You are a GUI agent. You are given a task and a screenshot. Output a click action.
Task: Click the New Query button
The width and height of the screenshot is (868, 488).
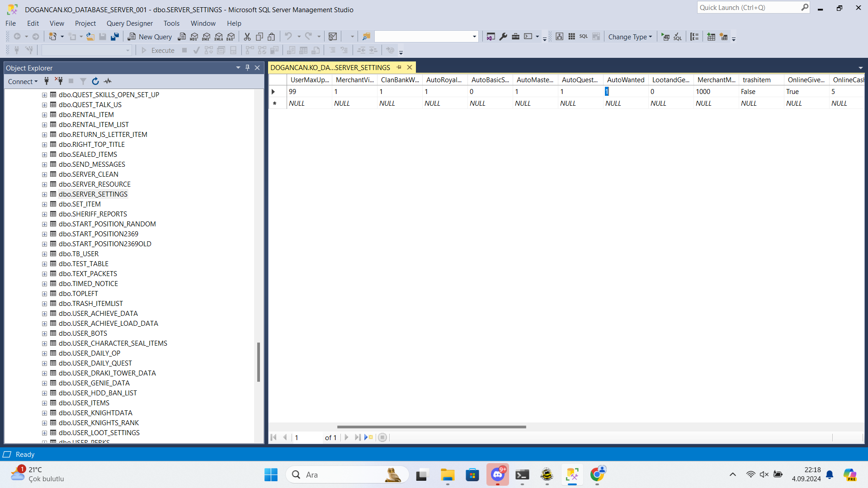150,37
